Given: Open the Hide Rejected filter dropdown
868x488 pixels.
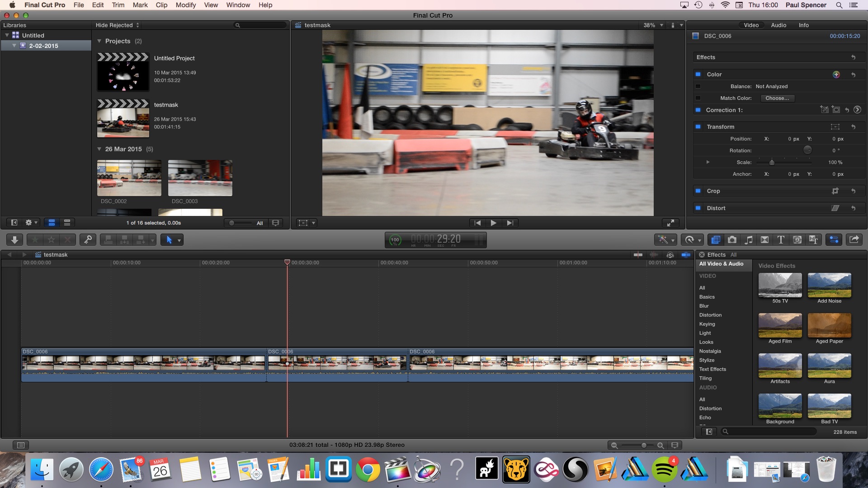Looking at the screenshot, I should [117, 25].
